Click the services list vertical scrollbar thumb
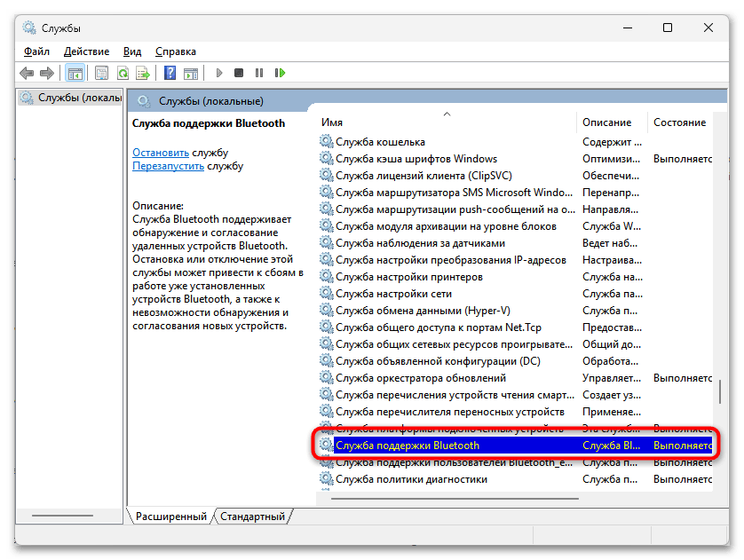Screen dimensions: 744x560 click(720, 391)
